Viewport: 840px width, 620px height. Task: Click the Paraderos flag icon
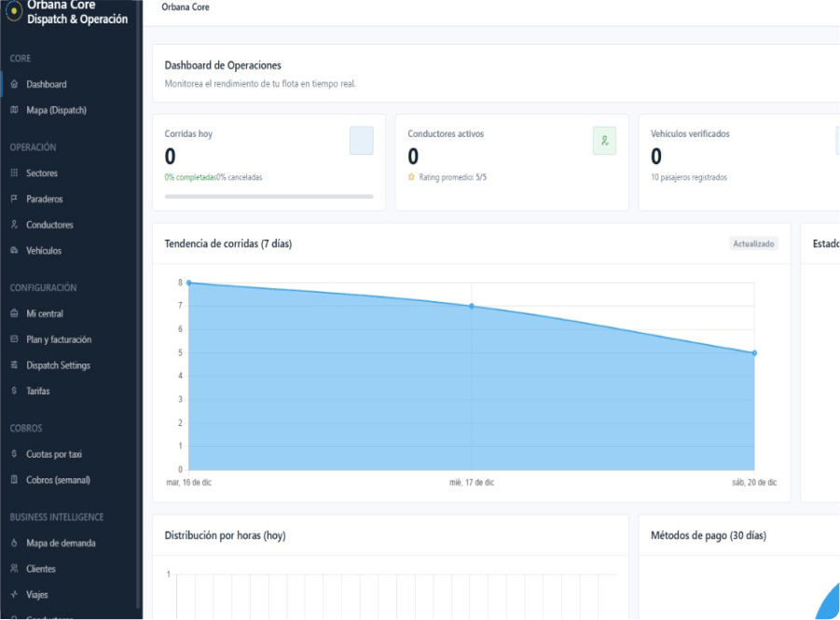(14, 200)
